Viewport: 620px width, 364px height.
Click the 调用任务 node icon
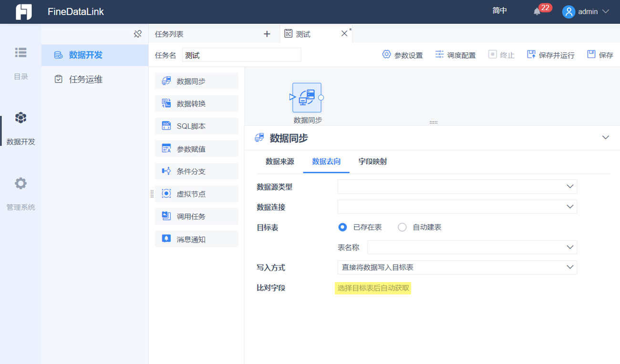(166, 216)
